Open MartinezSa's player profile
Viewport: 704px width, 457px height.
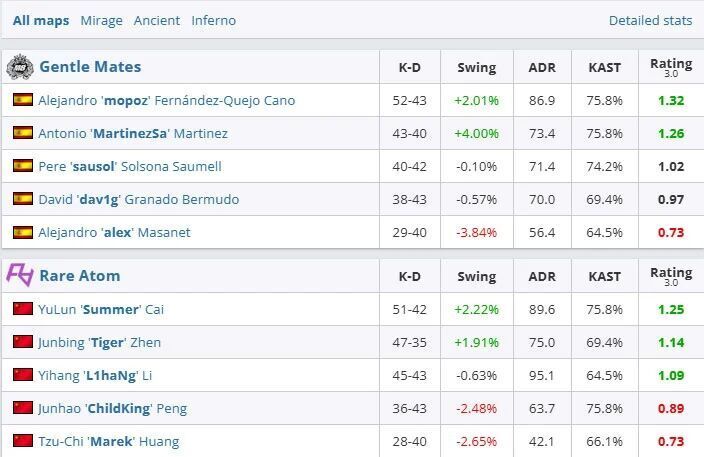pyautogui.click(x=133, y=133)
